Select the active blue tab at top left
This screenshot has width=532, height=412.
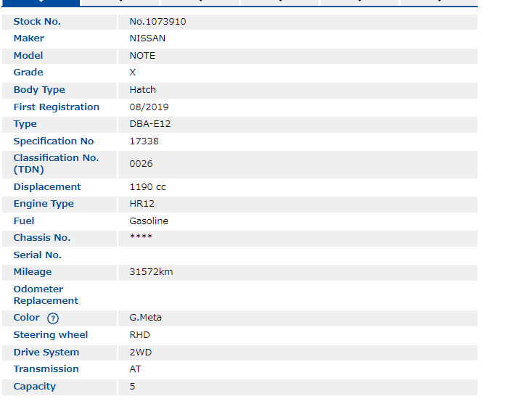40,2
